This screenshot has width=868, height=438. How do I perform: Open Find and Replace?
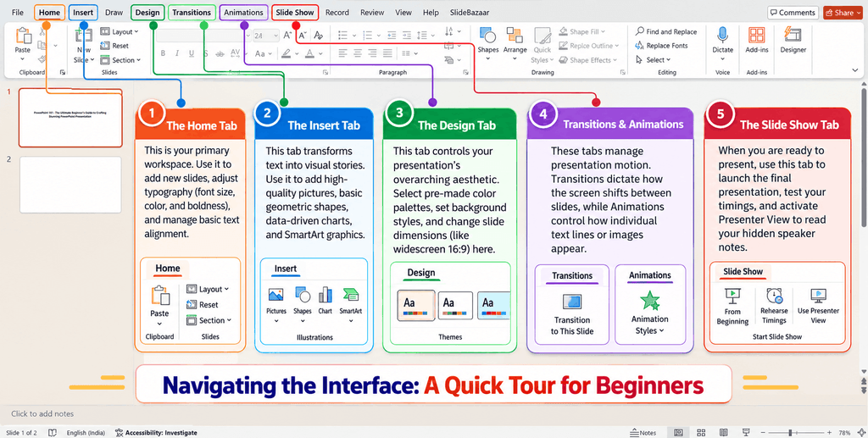click(666, 31)
